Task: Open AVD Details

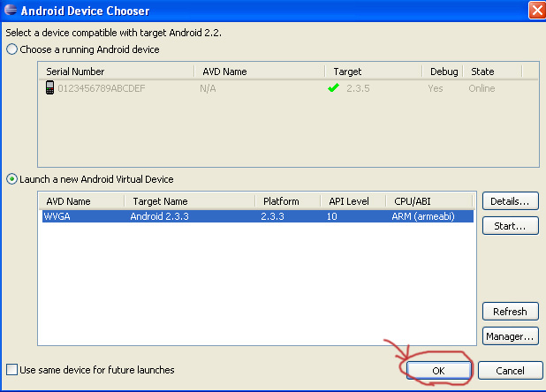Action: tap(511, 201)
